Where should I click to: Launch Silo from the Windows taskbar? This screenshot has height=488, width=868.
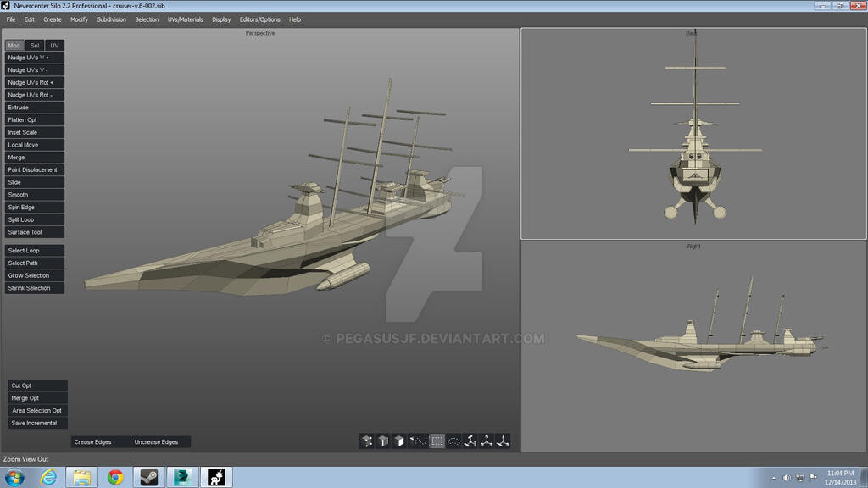[215, 477]
